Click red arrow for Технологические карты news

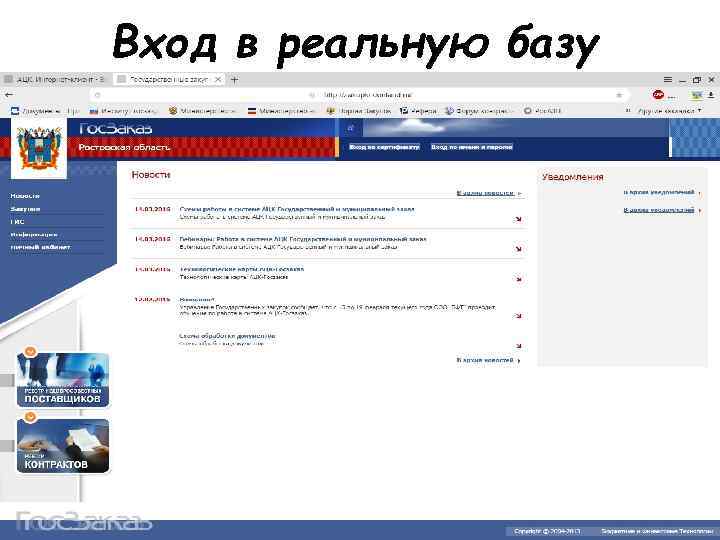[x=518, y=279]
